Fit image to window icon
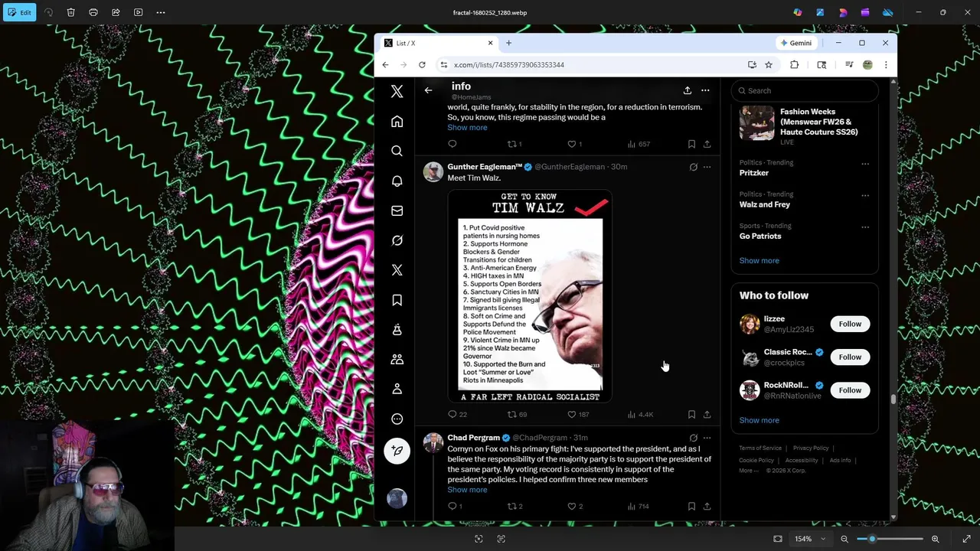 (778, 539)
